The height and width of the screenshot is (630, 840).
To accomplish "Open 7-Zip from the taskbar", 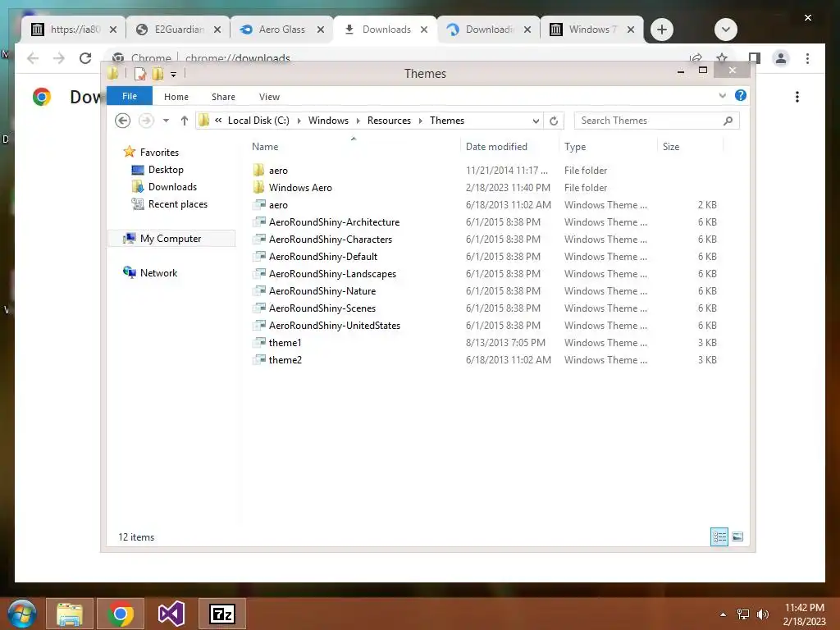I will 222,614.
